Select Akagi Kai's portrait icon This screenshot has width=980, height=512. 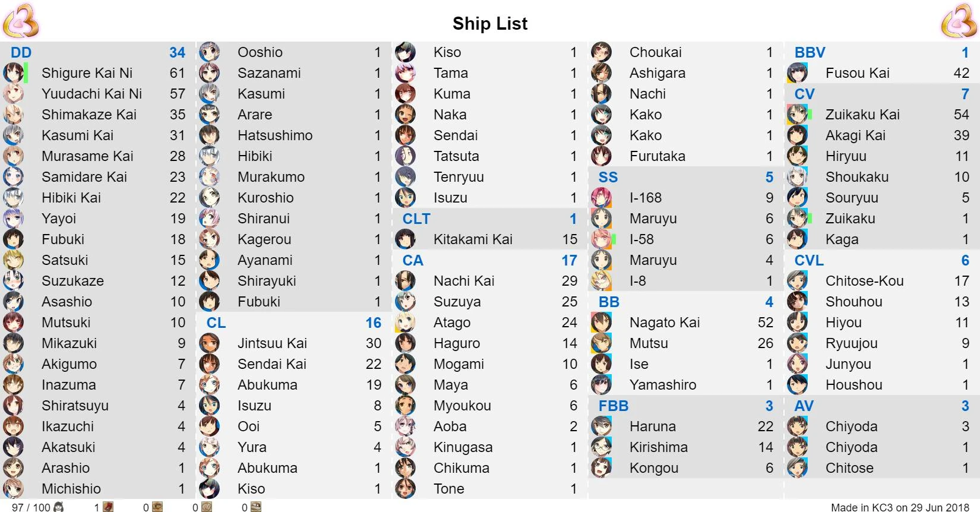[797, 135]
